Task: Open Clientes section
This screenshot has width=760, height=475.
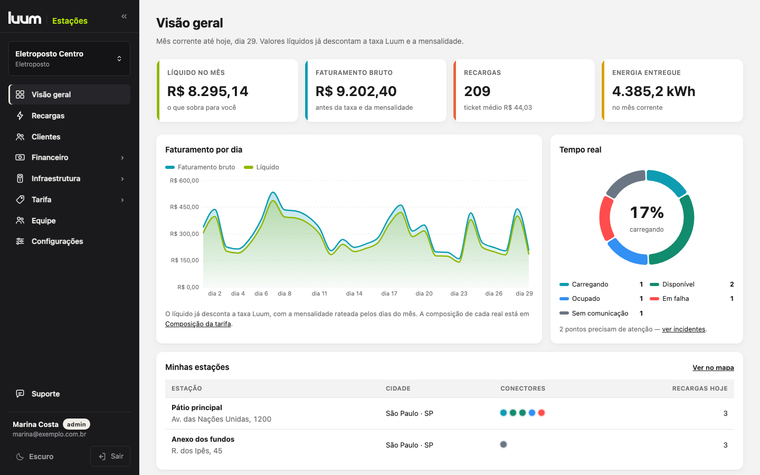Action: [x=69, y=137]
